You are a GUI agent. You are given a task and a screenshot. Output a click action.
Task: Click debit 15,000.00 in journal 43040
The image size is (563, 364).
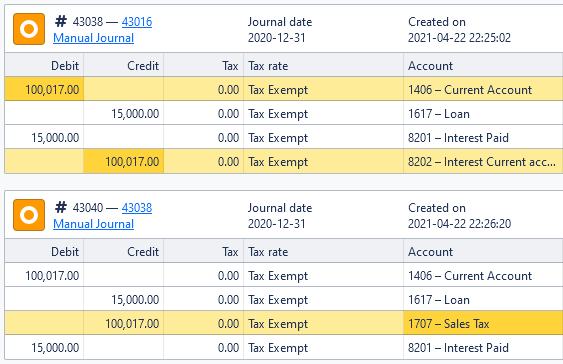pos(55,348)
